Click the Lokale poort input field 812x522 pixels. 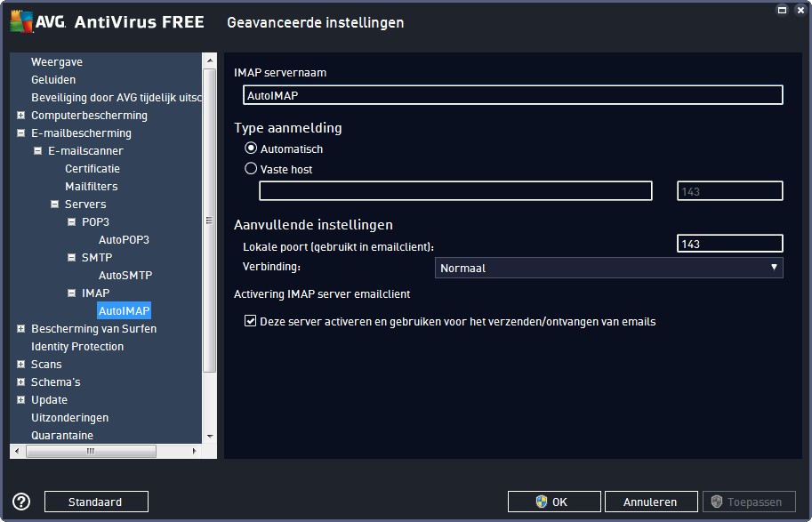(729, 244)
